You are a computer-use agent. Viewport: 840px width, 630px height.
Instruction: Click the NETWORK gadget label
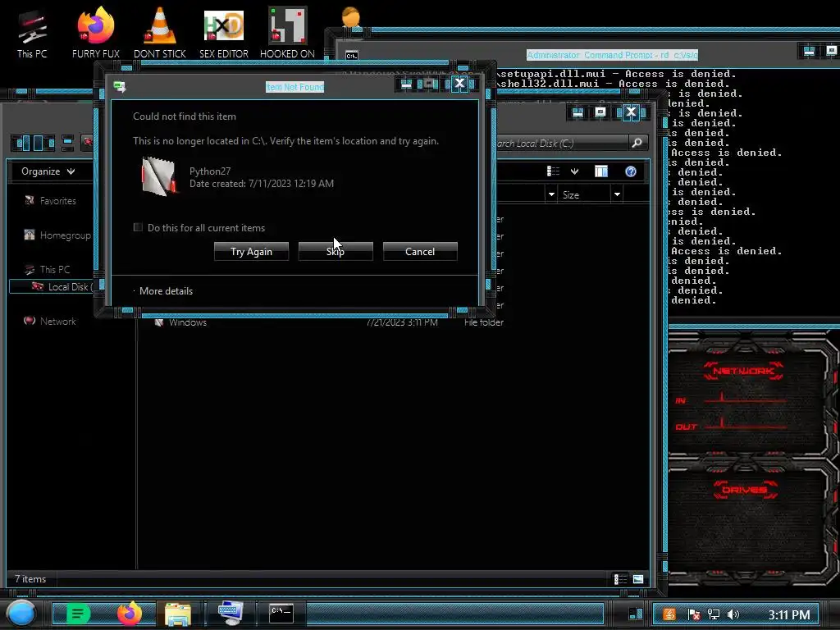click(743, 371)
